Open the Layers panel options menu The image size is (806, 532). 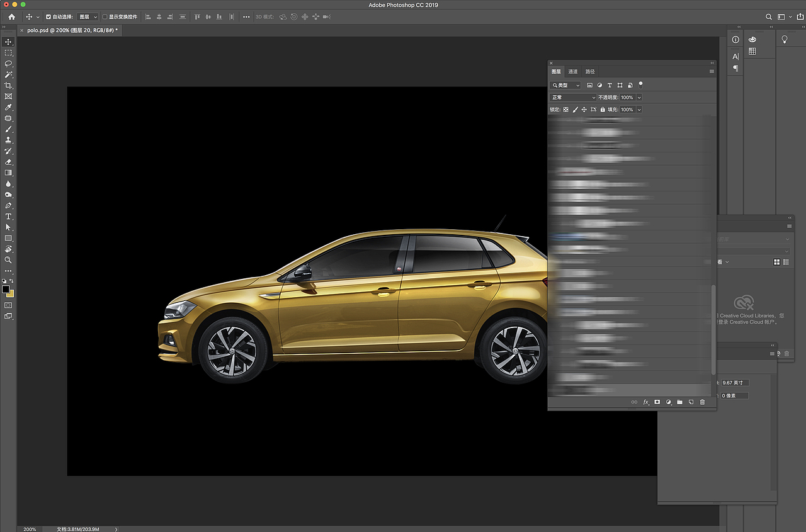712,71
